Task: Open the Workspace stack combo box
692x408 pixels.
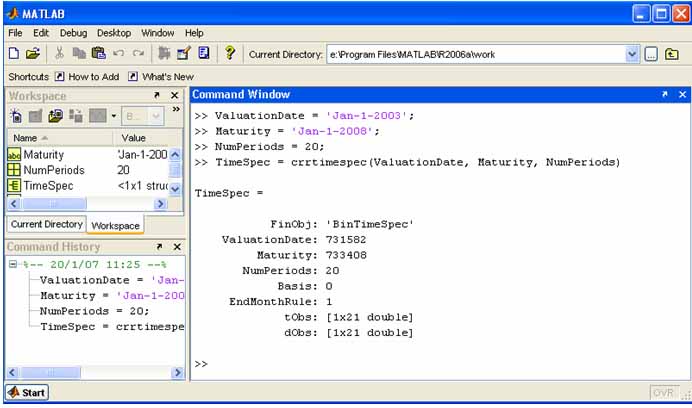Action: tap(143, 116)
